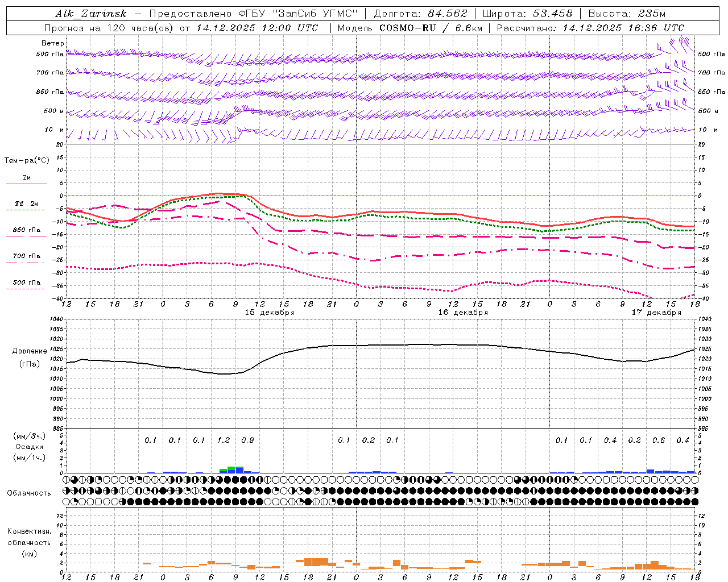
Task: Click the 'Тем-ра(°C)' temperature panel label
Action: [x=27, y=160]
